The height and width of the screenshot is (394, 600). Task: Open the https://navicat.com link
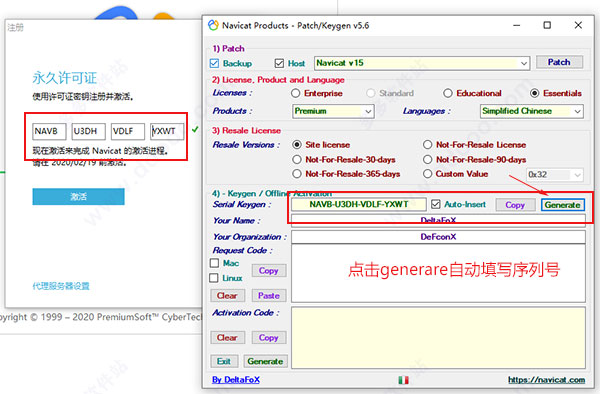coord(546,380)
